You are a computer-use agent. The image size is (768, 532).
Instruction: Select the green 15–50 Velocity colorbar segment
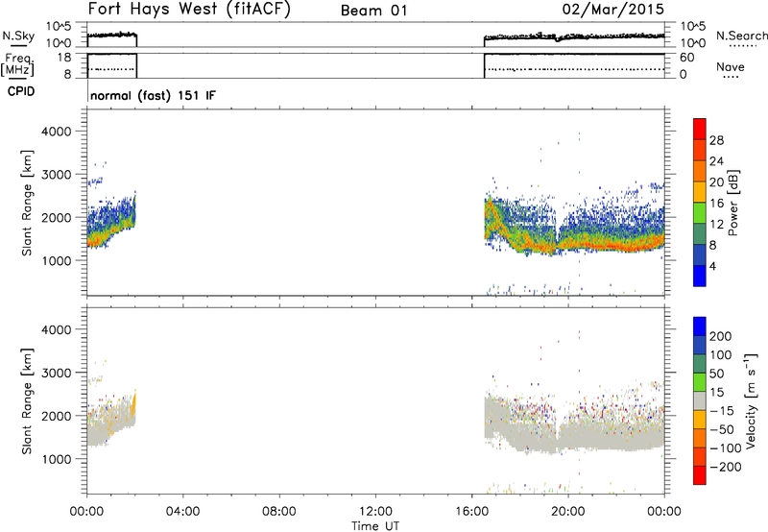tap(700, 381)
